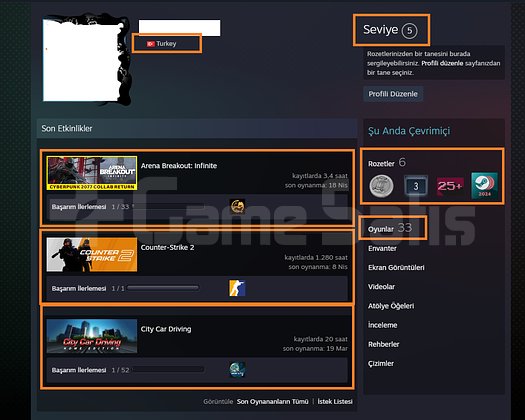Go to the İnceleme section
The image size is (525, 420).
pos(383,325)
